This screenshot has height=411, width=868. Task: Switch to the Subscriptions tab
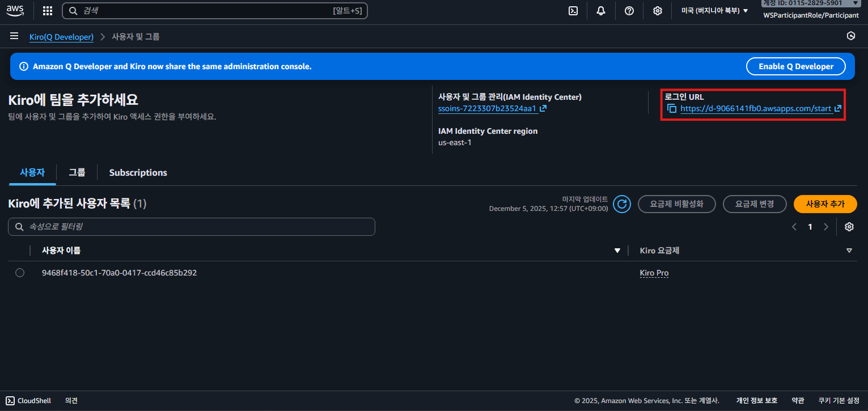(x=138, y=173)
